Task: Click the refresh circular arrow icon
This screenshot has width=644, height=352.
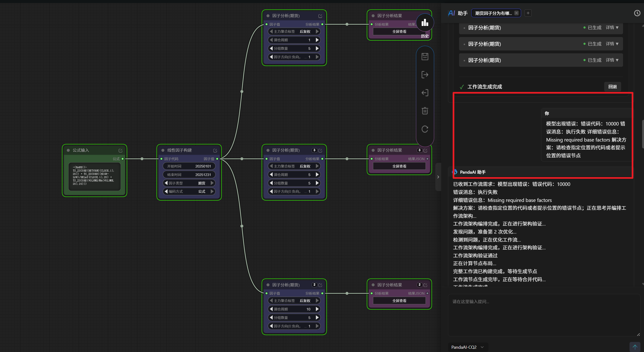Action: pos(425,129)
